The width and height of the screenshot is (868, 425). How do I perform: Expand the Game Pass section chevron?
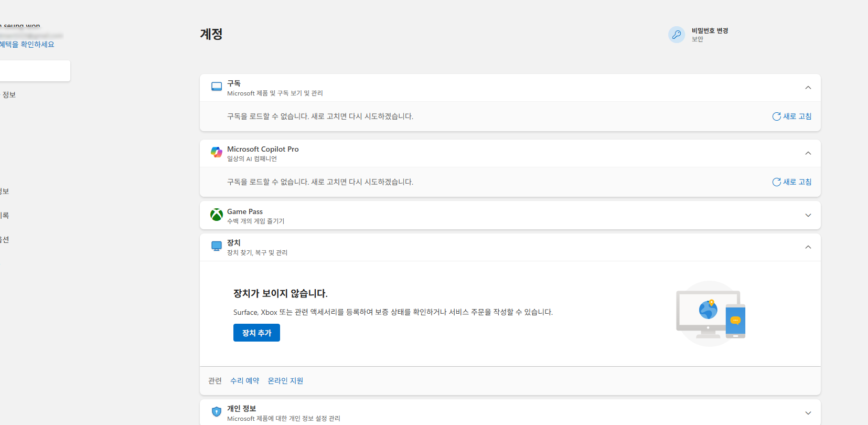pyautogui.click(x=808, y=215)
